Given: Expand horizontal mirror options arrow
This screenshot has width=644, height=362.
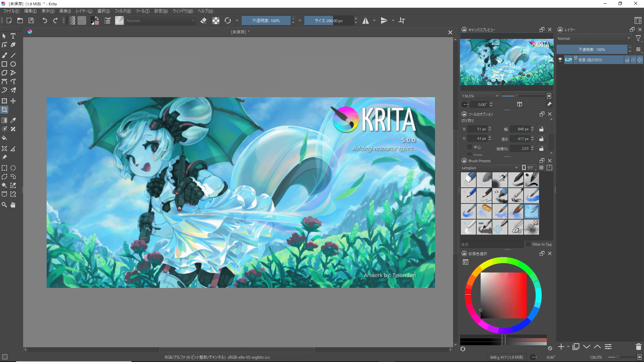Looking at the screenshot, I should (374, 20).
